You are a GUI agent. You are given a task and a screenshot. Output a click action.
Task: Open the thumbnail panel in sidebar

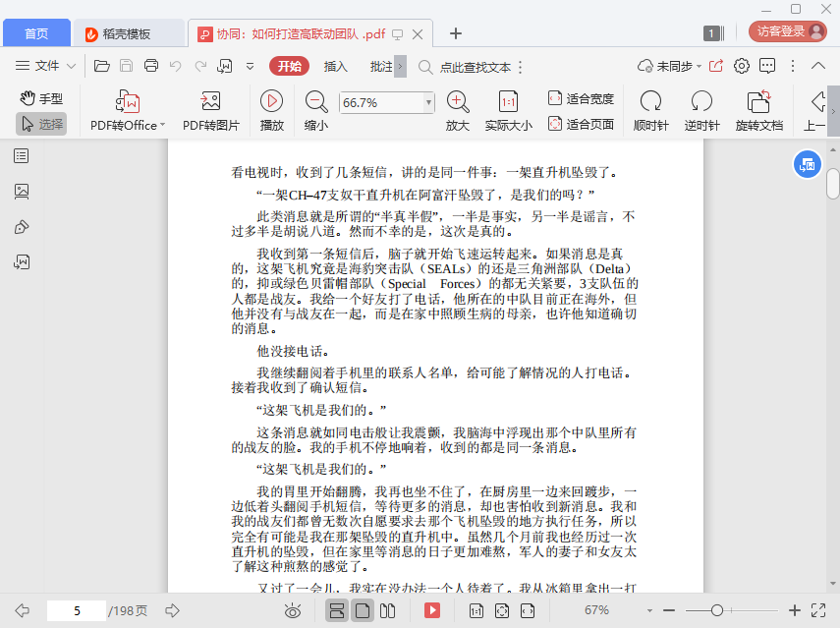click(x=22, y=192)
